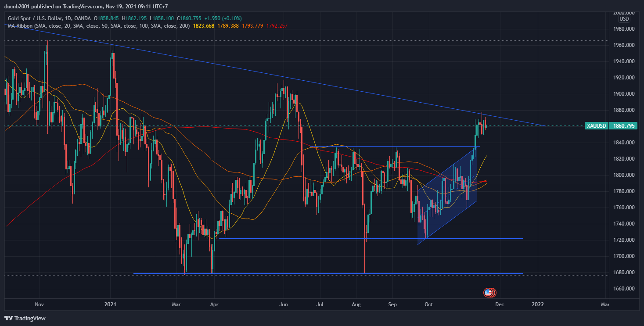644x326 pixels.
Task: Click the Oct label on the time axis
Action: [429, 304]
